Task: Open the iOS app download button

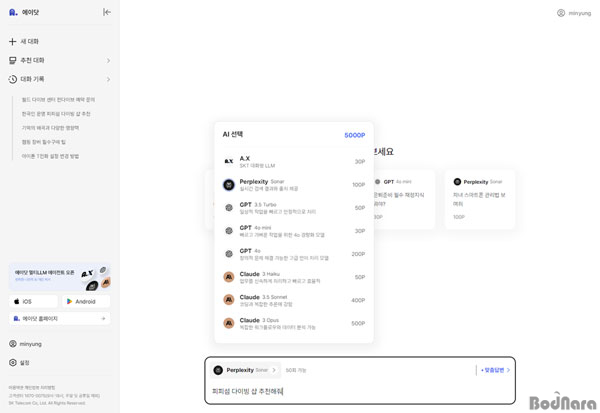Action: point(33,301)
